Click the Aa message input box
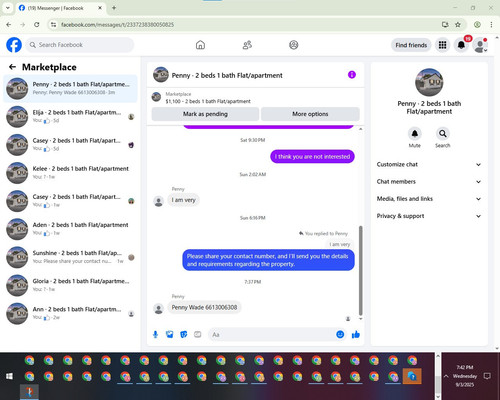 pos(272,334)
